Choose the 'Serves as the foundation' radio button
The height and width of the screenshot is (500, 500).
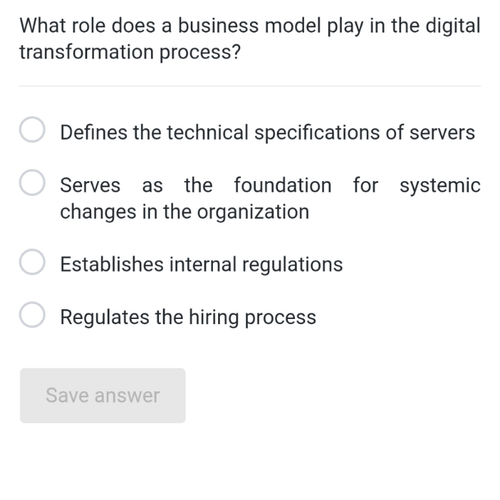tap(32, 182)
